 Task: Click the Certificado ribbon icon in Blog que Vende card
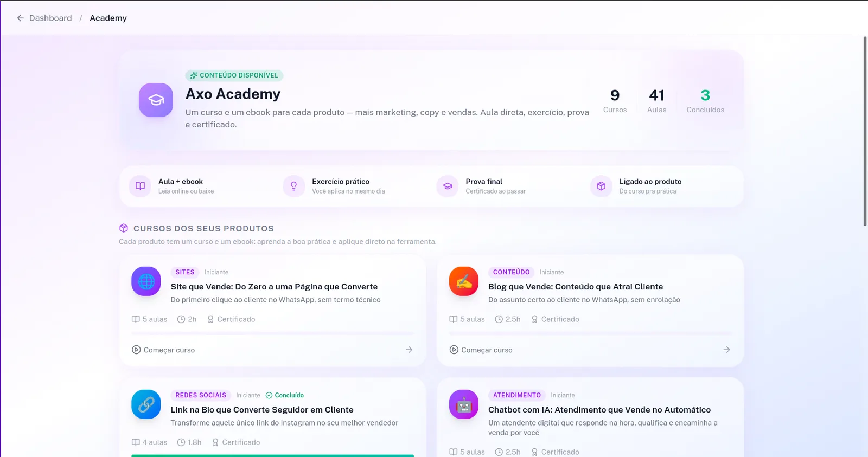[534, 319]
